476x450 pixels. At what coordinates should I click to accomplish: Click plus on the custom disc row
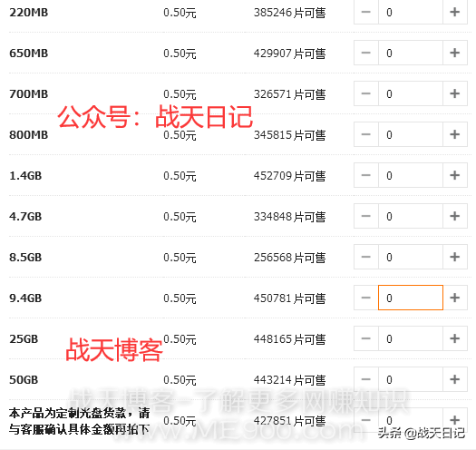tap(455, 420)
